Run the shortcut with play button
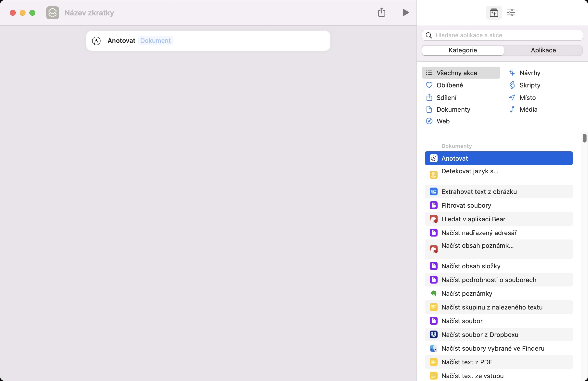The width and height of the screenshot is (588, 381). click(405, 12)
